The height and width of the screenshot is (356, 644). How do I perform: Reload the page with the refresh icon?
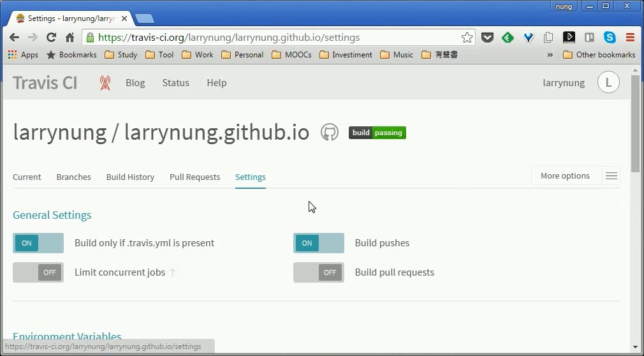tap(51, 38)
